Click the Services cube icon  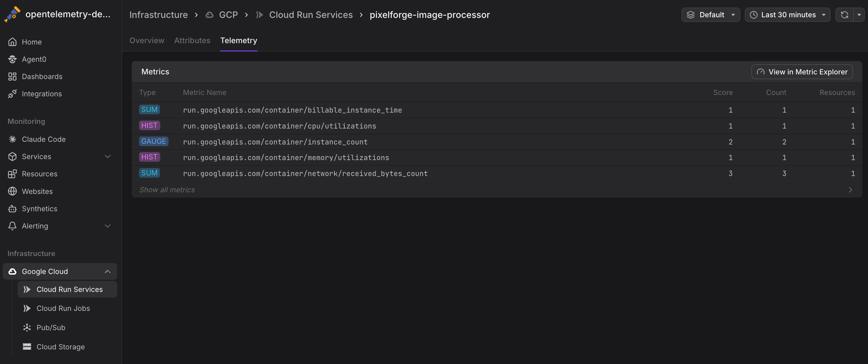tap(13, 156)
